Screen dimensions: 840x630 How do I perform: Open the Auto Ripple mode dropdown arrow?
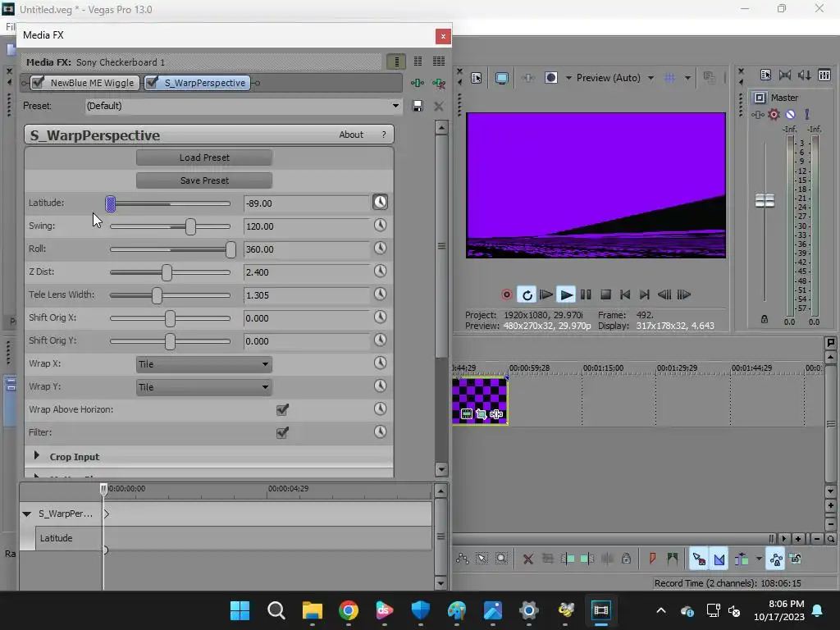tap(759, 559)
